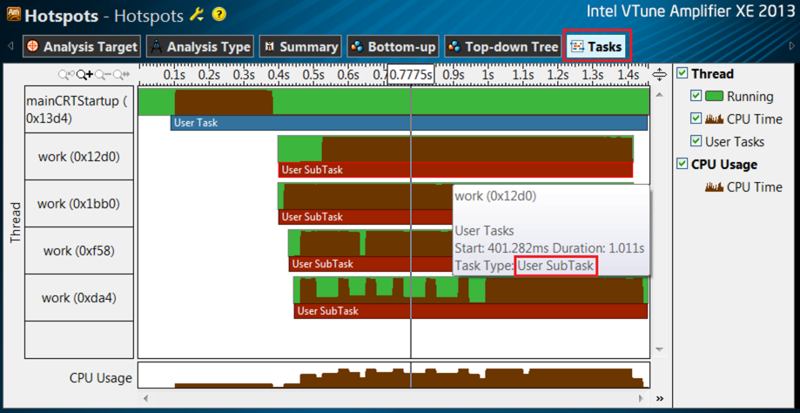Click the zoom in magnifier icon
Screen dimensions: 800x413
click(x=84, y=75)
